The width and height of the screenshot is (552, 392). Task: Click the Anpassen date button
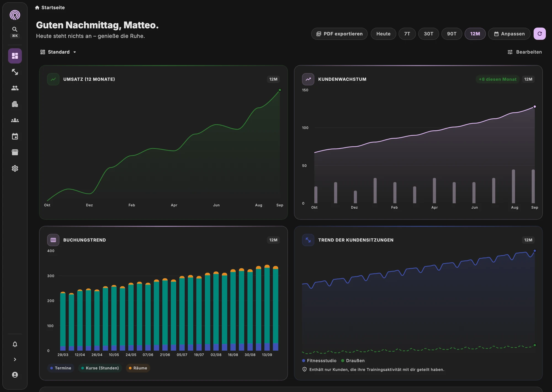[509, 34]
